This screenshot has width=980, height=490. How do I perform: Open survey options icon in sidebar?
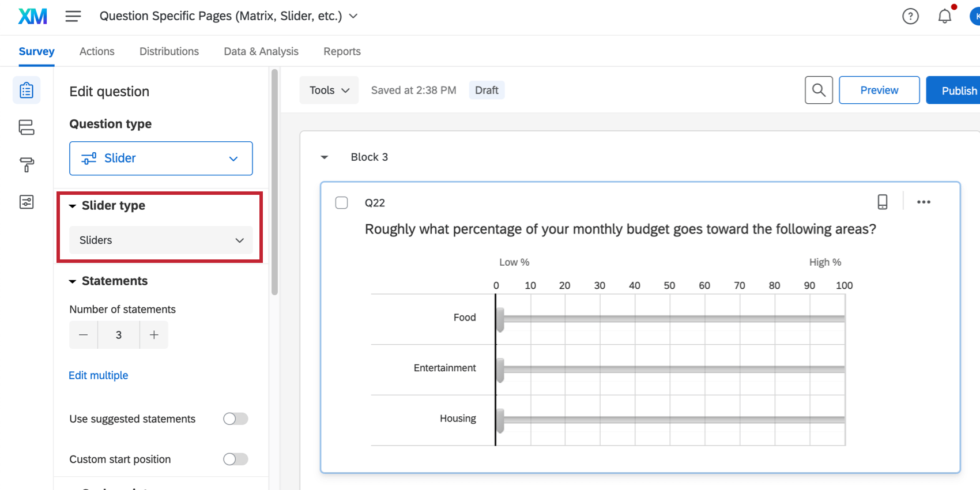tap(27, 202)
